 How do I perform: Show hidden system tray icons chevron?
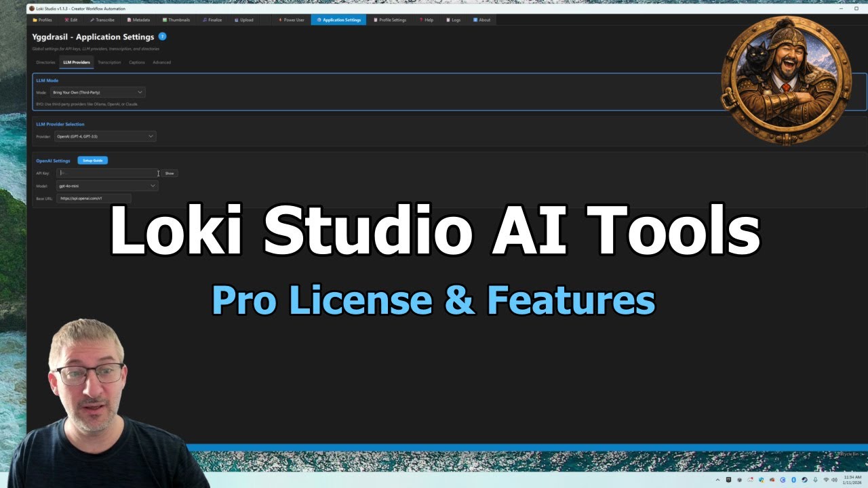point(717,480)
